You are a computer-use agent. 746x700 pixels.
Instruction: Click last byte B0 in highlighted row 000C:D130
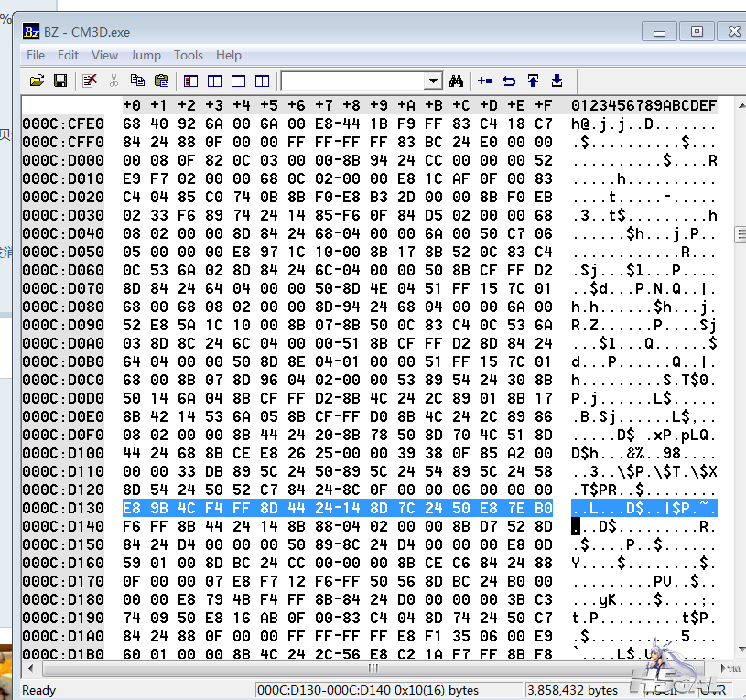click(x=544, y=508)
